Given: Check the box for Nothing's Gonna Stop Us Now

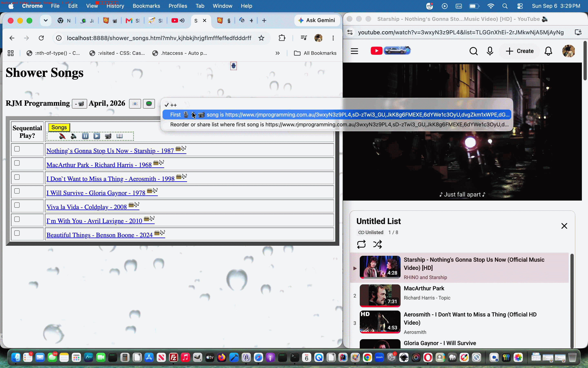Looking at the screenshot, I should click(x=17, y=149).
